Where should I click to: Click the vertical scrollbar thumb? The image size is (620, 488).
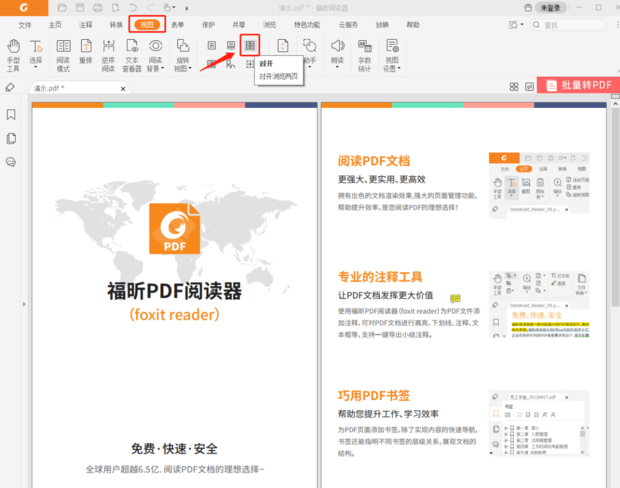(x=615, y=207)
